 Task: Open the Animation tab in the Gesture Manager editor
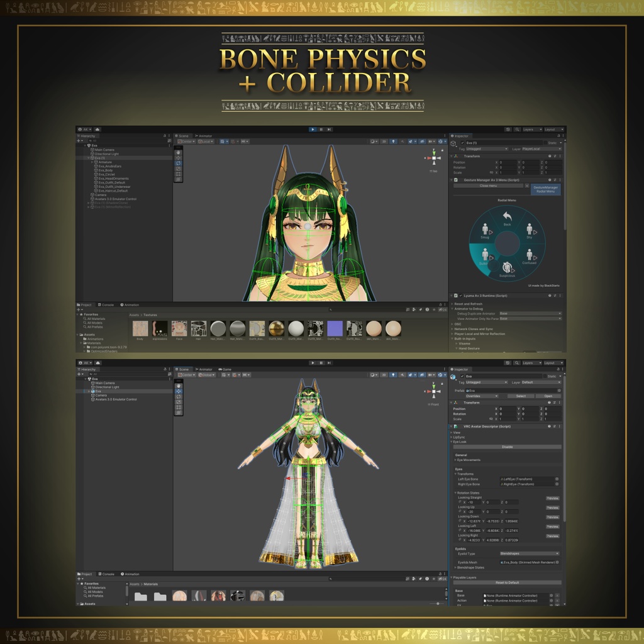pos(130,305)
